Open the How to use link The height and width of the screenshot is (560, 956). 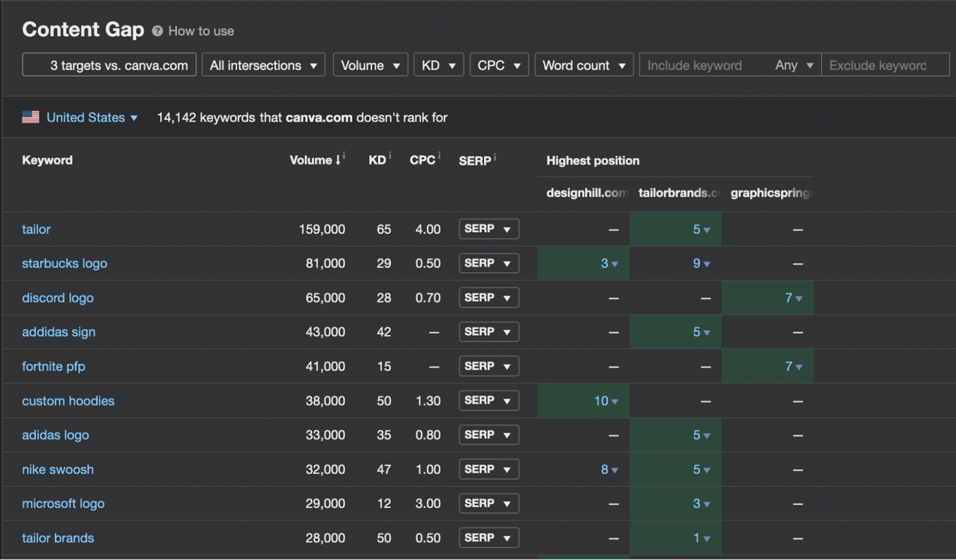click(x=201, y=31)
